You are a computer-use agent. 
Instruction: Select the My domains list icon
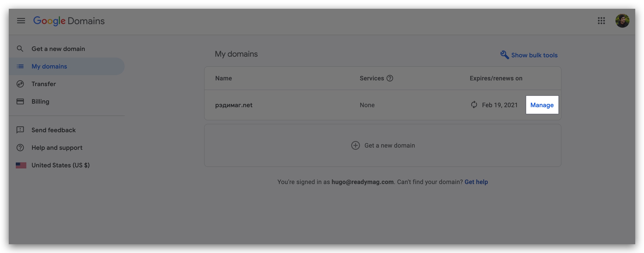point(20,66)
